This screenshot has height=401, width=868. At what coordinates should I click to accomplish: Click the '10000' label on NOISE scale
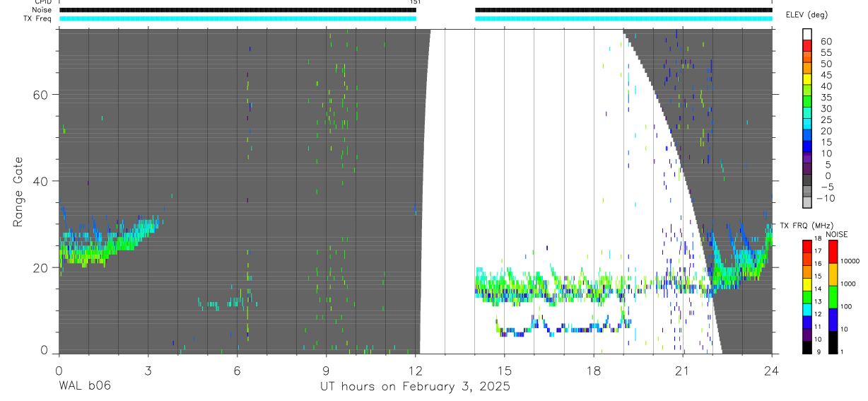[850, 261]
